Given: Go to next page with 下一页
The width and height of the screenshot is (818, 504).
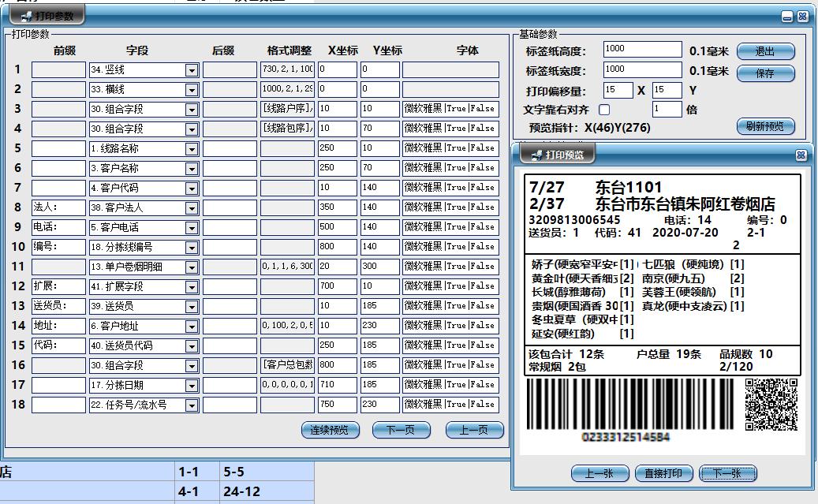Looking at the screenshot, I should click(401, 430).
